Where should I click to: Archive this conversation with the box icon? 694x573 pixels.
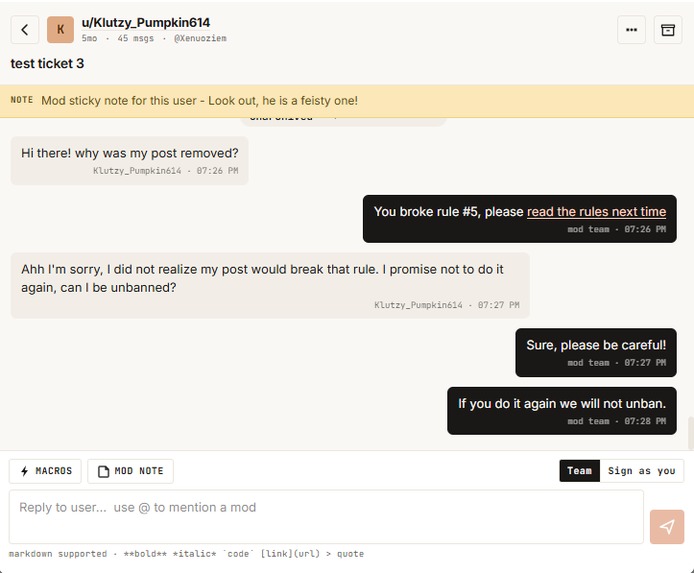point(668,30)
